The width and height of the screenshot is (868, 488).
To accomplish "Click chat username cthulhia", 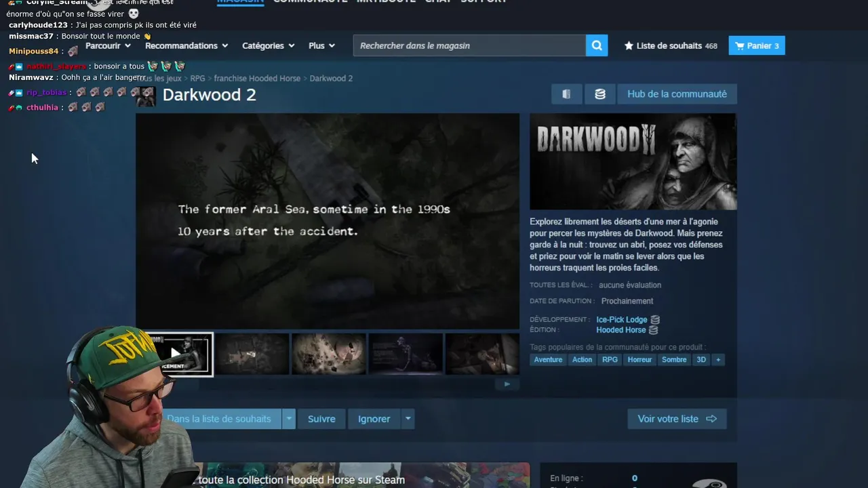I will click(x=42, y=108).
